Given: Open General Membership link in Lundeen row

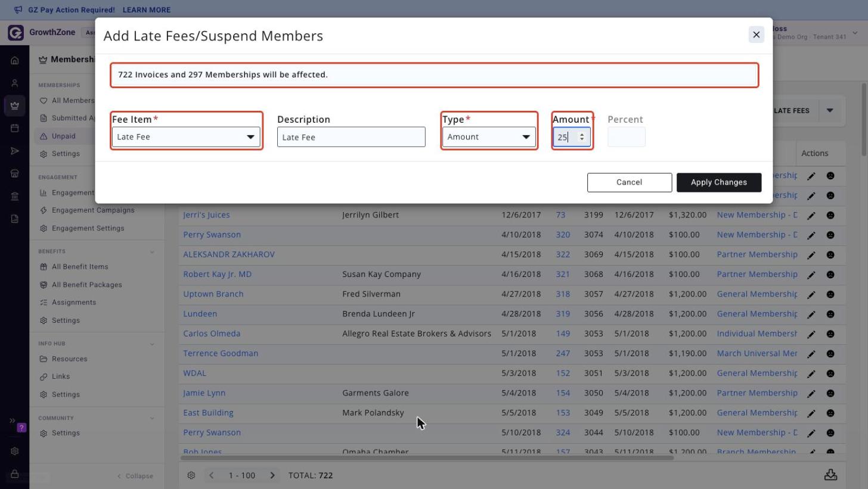Looking at the screenshot, I should pos(757,314).
